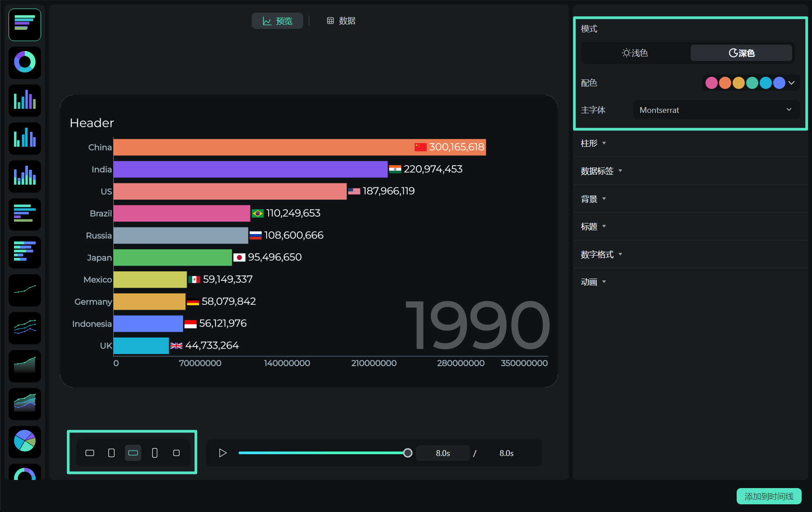Select the area chart icon
Viewport: 812px width, 512px height.
[x=25, y=365]
